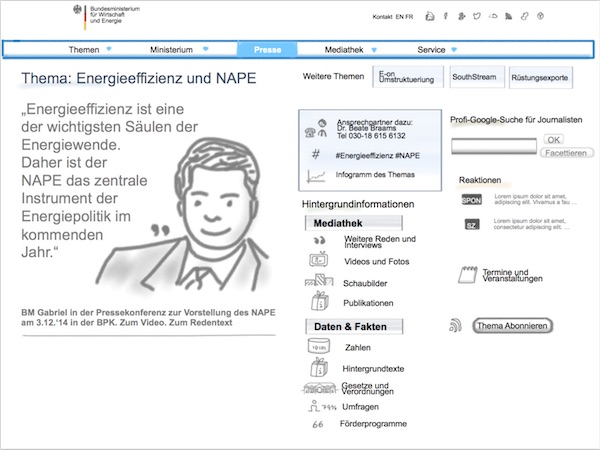Open Infogramm des Themas
The height and width of the screenshot is (450, 600).
pos(375,174)
